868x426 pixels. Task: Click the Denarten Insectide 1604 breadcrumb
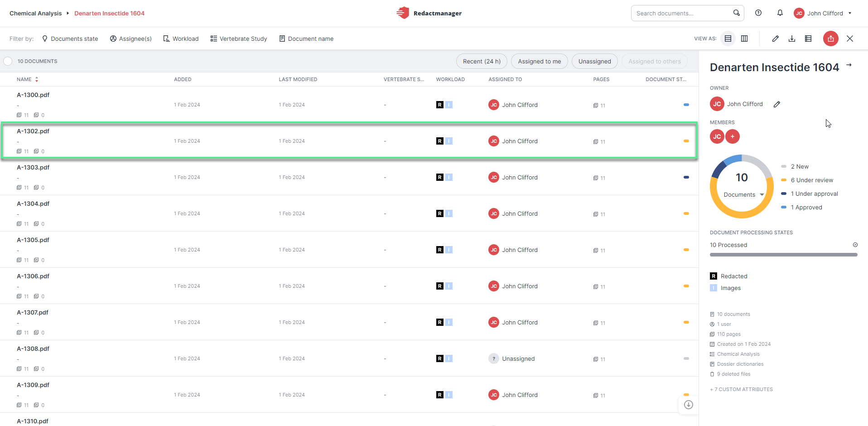pyautogui.click(x=110, y=13)
